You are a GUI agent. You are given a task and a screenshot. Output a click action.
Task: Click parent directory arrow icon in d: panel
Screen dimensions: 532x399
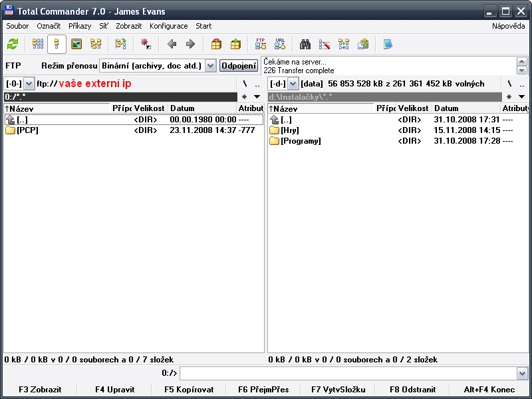coord(274,120)
